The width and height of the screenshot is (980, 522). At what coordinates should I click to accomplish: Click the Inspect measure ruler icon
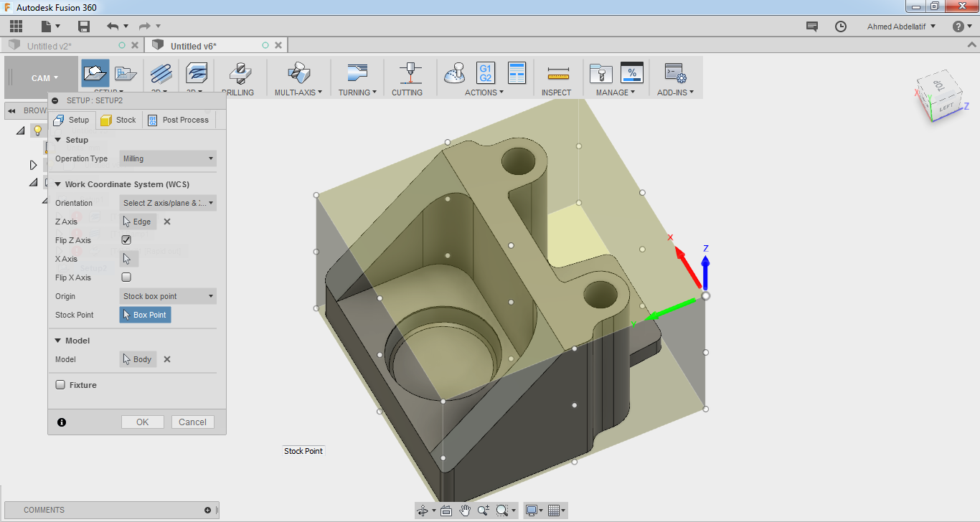click(557, 73)
